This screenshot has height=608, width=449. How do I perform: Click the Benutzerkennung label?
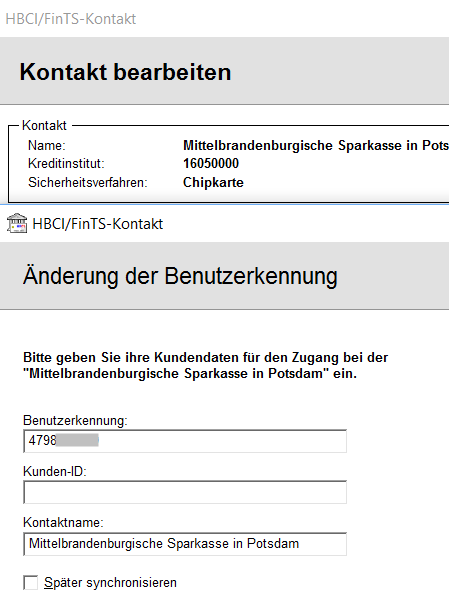click(x=75, y=420)
